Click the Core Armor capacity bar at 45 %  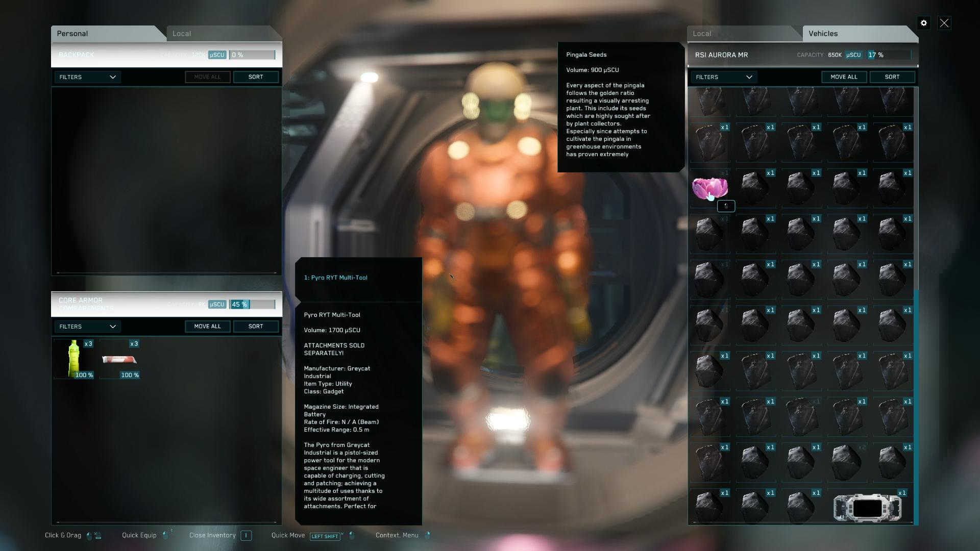point(253,304)
